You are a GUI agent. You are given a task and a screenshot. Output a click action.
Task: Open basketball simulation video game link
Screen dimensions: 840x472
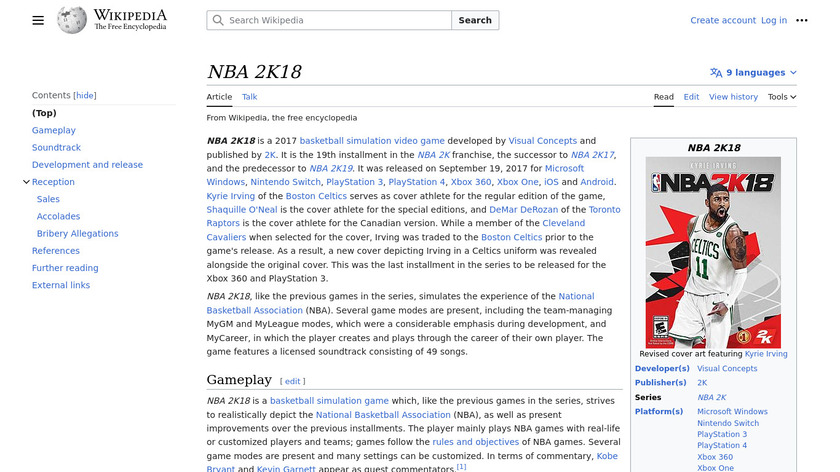tap(372, 141)
